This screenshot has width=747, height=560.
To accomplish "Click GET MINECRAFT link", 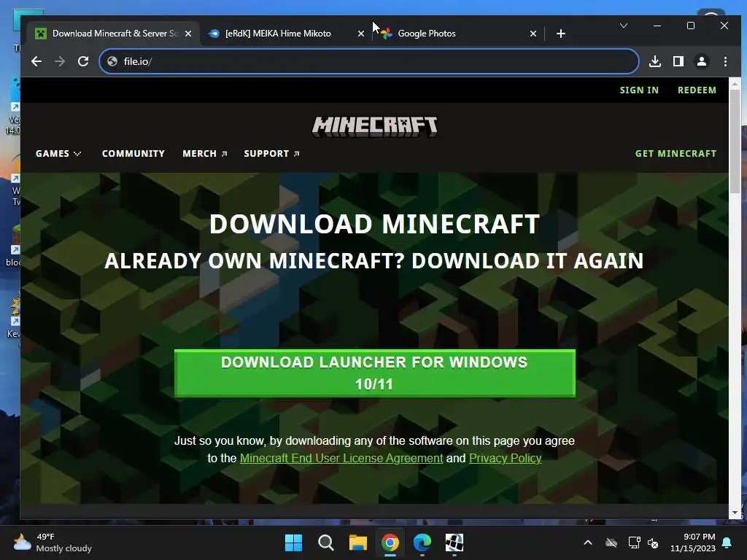I will (676, 153).
